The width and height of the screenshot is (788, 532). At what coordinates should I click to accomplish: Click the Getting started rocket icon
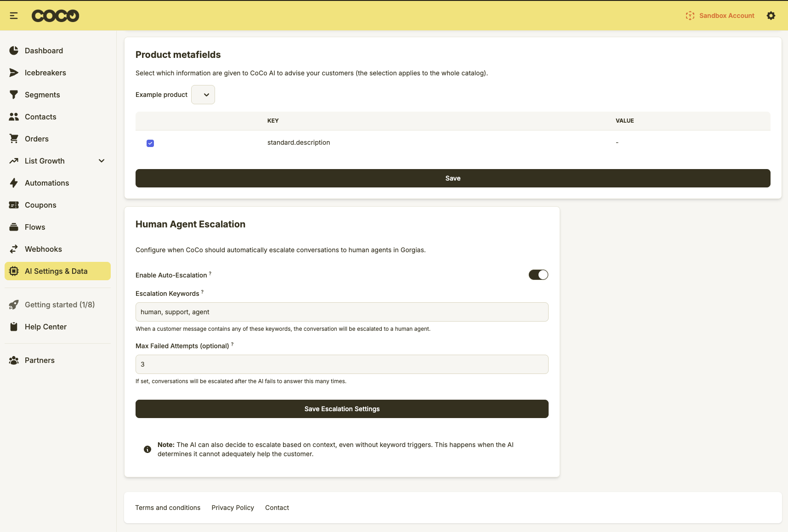(x=14, y=305)
